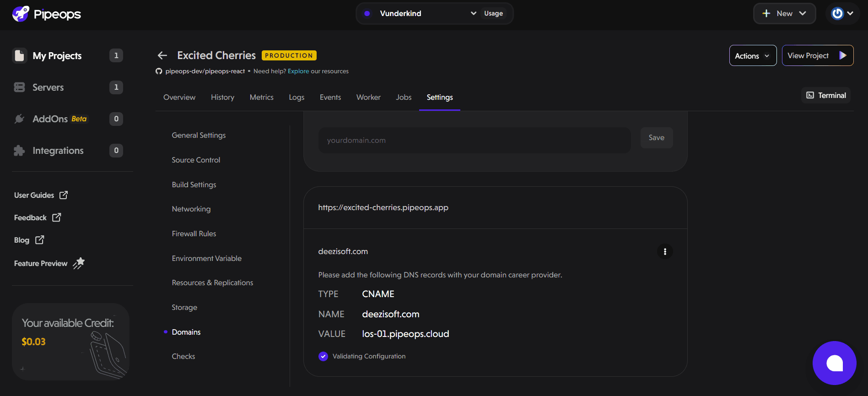The image size is (868, 396).
Task: Open Environment Variable settings
Action: point(207,258)
